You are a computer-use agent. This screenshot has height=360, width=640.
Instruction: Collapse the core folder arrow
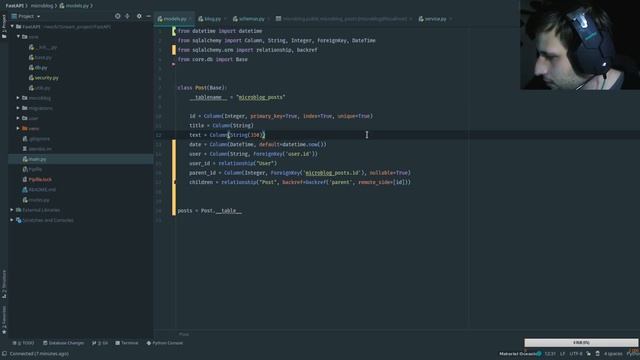coord(18,37)
